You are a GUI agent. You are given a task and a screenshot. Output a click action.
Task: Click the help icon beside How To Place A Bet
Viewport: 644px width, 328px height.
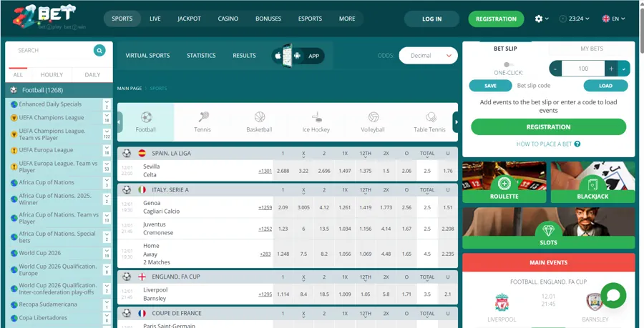coord(577,144)
